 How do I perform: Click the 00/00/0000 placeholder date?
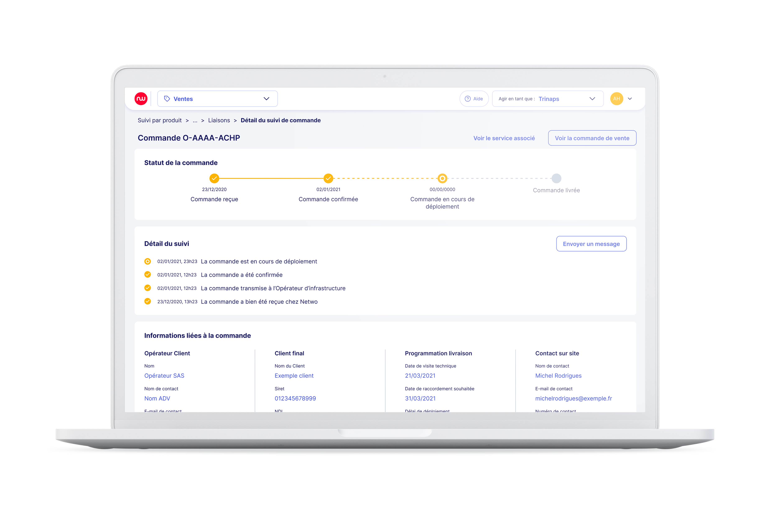[x=442, y=189]
